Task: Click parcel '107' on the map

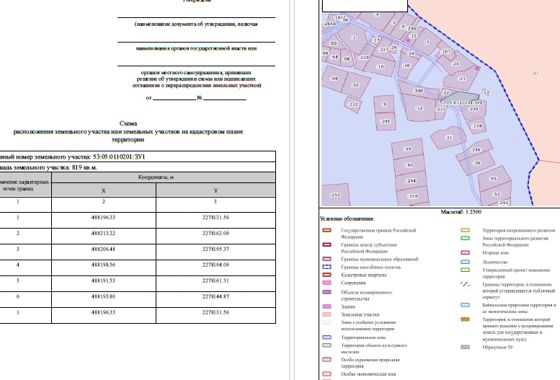Action: tap(446, 51)
